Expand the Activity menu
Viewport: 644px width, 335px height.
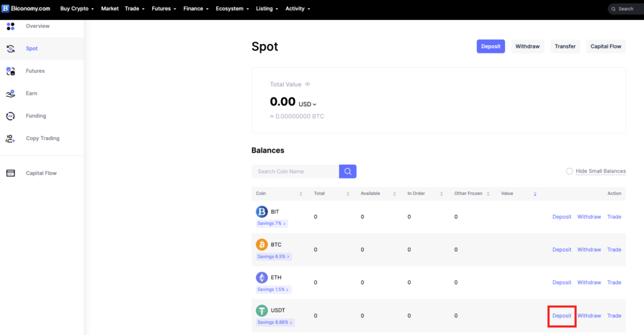(297, 9)
